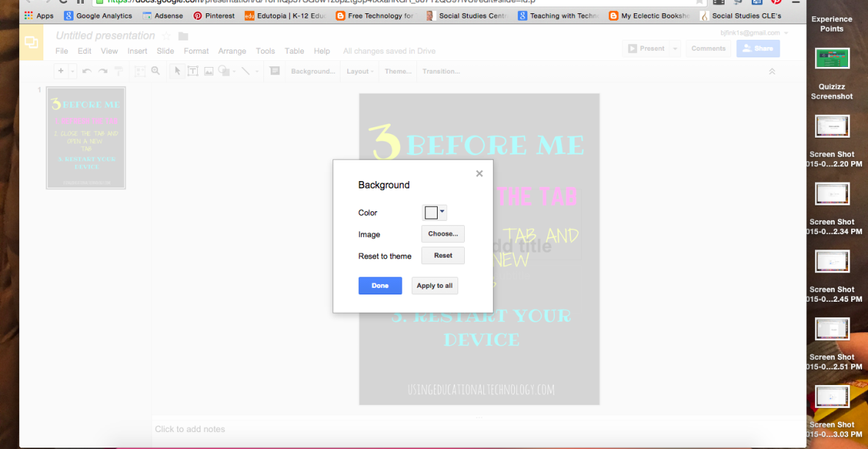Open the Format menu
The height and width of the screenshot is (449, 868).
[196, 51]
